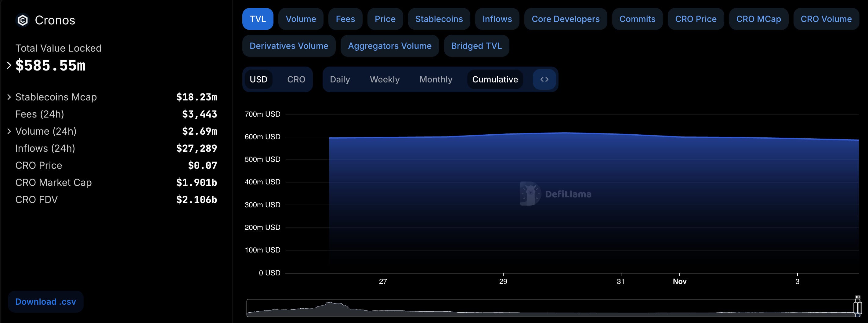Expand the Volume (24h) row
This screenshot has height=323, width=868.
point(9,131)
